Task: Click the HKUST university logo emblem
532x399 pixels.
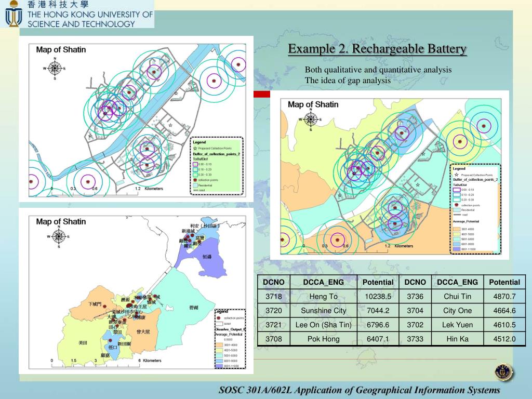Action: pyautogui.click(x=14, y=14)
